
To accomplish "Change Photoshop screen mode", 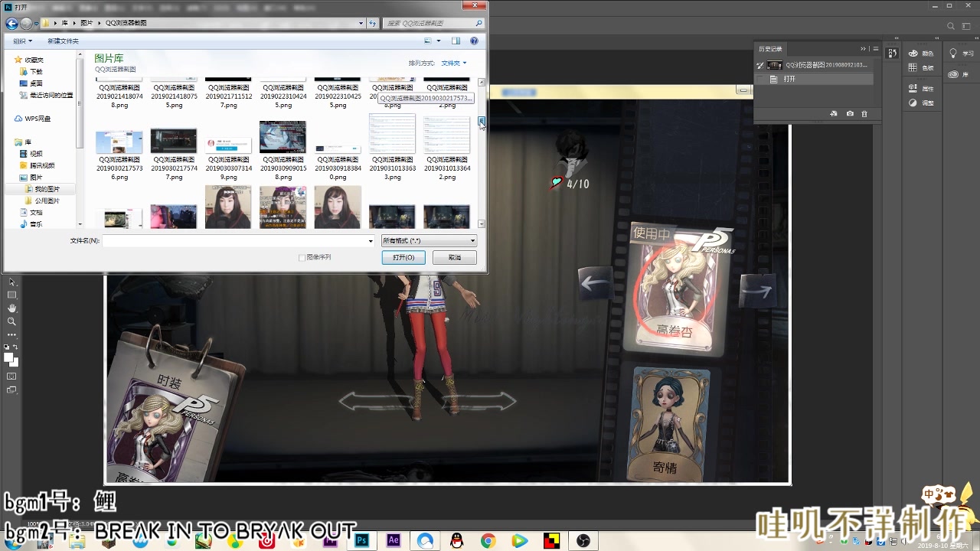I will coord(11,390).
